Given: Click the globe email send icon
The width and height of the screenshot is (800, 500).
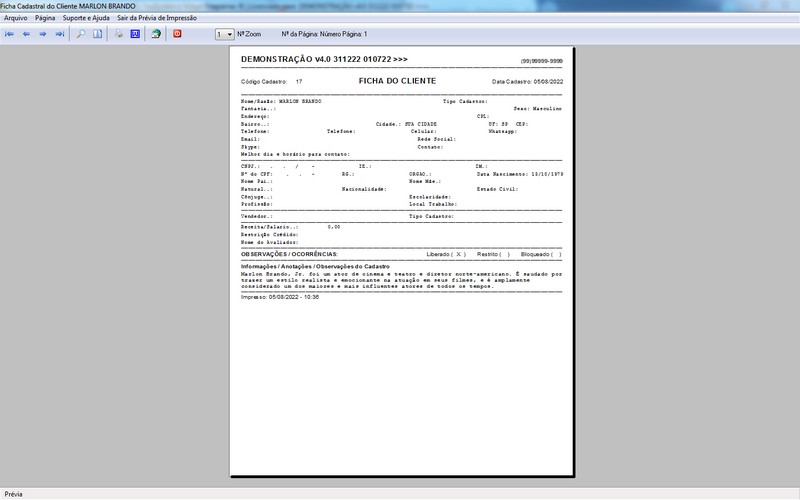Looking at the screenshot, I should 156,34.
